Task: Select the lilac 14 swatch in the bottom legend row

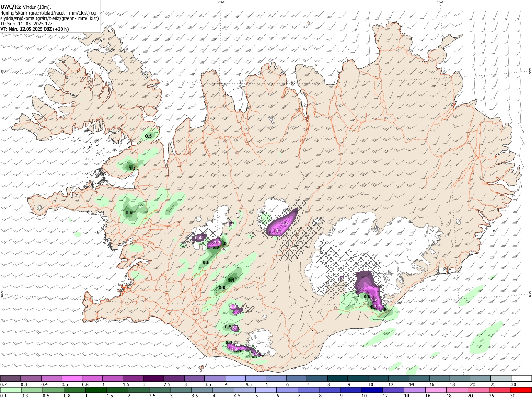Action: 414,390
